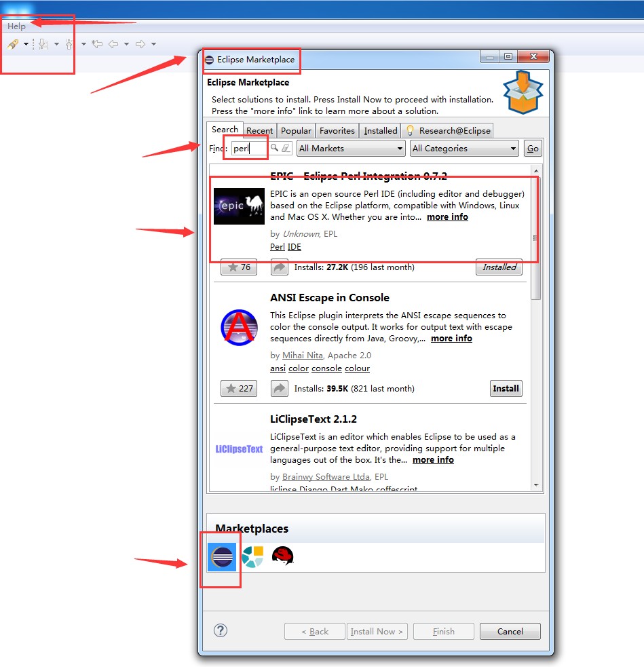Install the ANSI Escape in Console plugin
The width and height of the screenshot is (644, 667).
tap(506, 388)
